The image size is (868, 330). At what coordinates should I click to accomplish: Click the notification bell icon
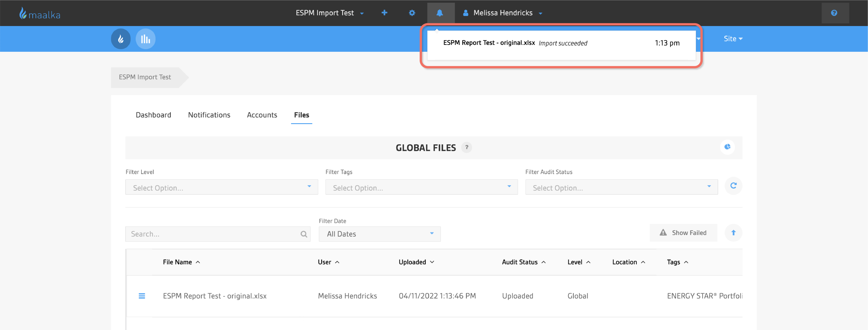pos(440,13)
